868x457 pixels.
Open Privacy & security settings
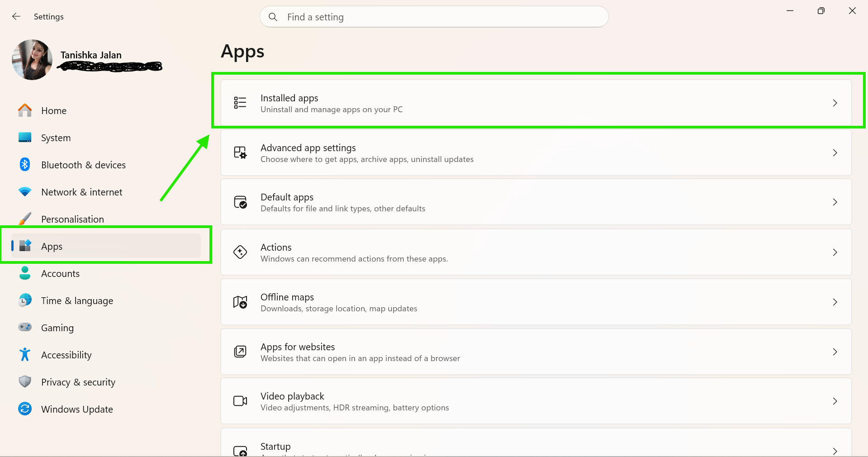pos(106,382)
